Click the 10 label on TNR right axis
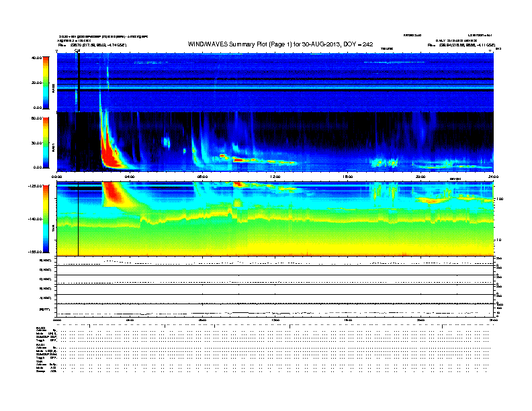This screenshot has height=411, width=532. click(x=498, y=240)
